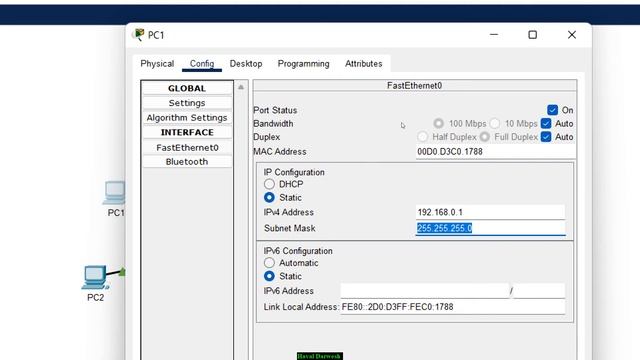Open the Attributes tab

pyautogui.click(x=363, y=64)
